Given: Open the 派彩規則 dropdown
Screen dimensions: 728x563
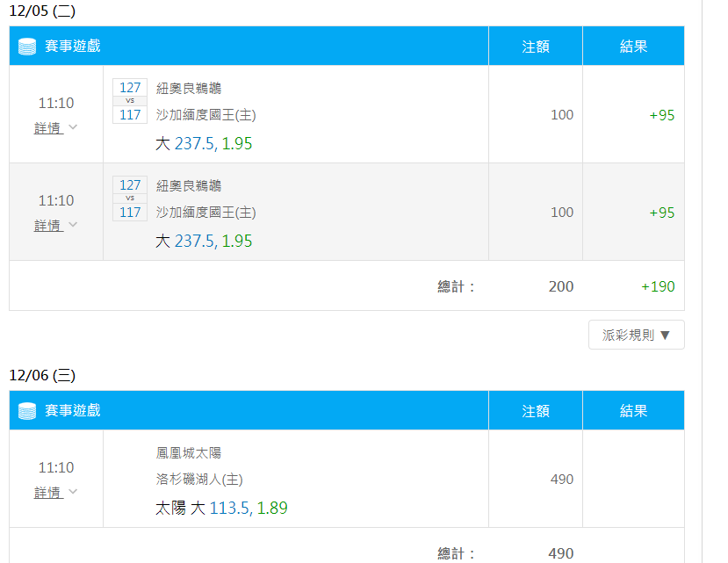Looking at the screenshot, I should pos(636,335).
